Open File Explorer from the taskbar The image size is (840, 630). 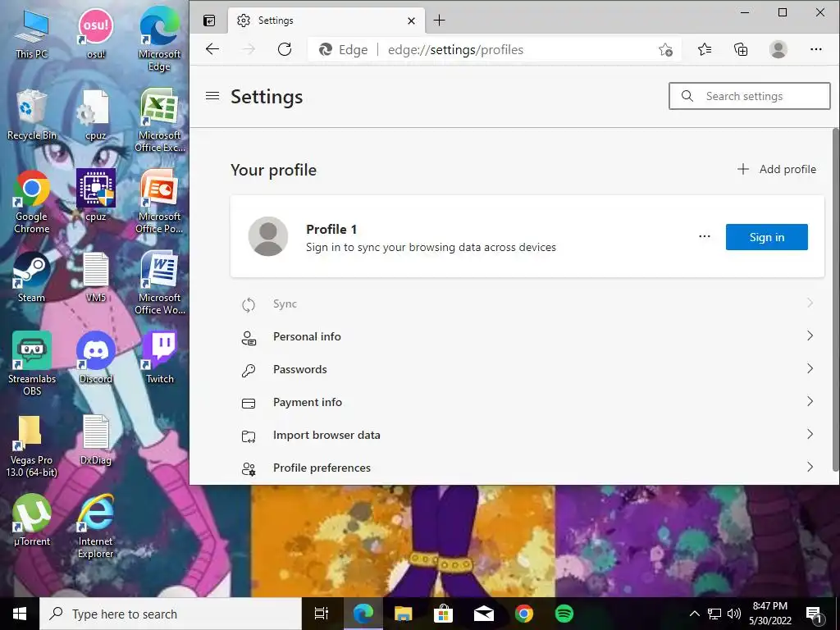coord(404,614)
